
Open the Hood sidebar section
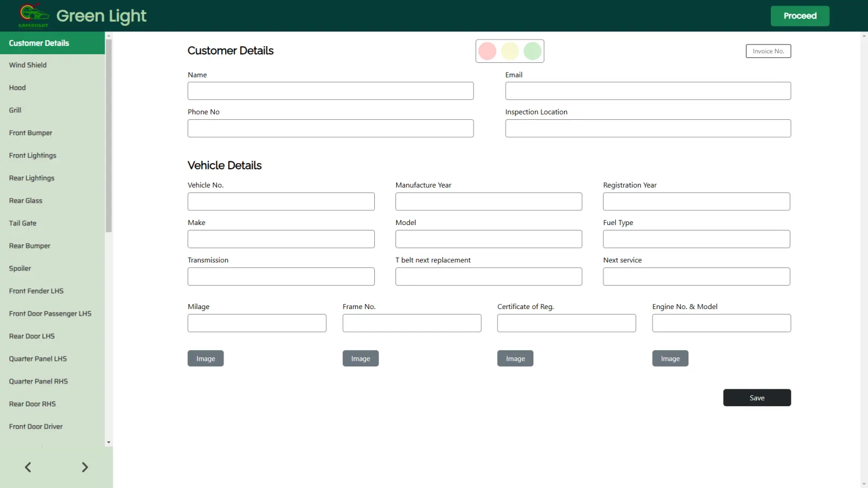[52, 88]
